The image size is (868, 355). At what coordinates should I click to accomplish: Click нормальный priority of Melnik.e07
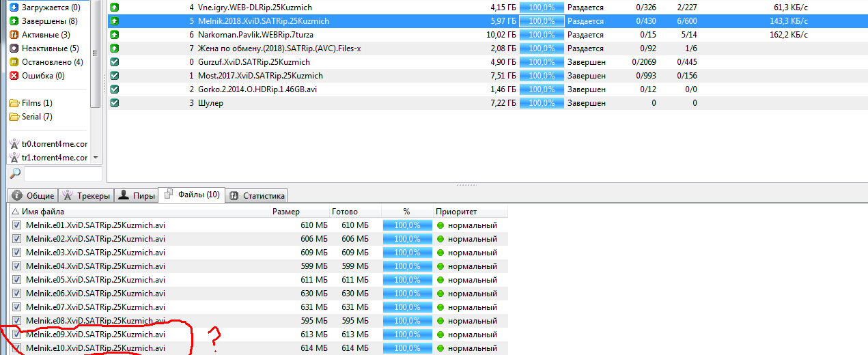click(473, 307)
